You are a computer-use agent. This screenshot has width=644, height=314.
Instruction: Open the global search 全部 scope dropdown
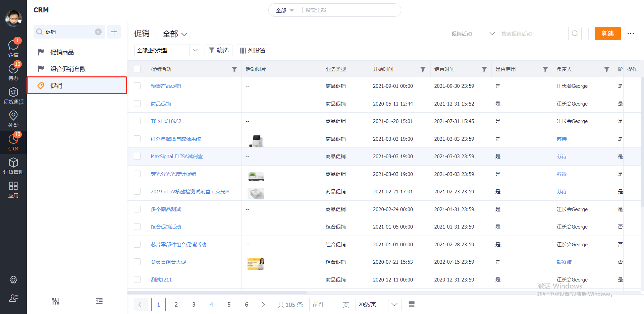click(285, 10)
